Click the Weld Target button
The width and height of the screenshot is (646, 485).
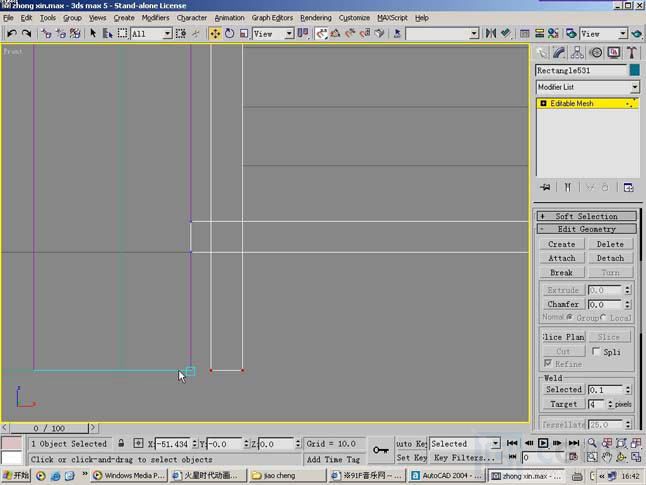pos(563,404)
